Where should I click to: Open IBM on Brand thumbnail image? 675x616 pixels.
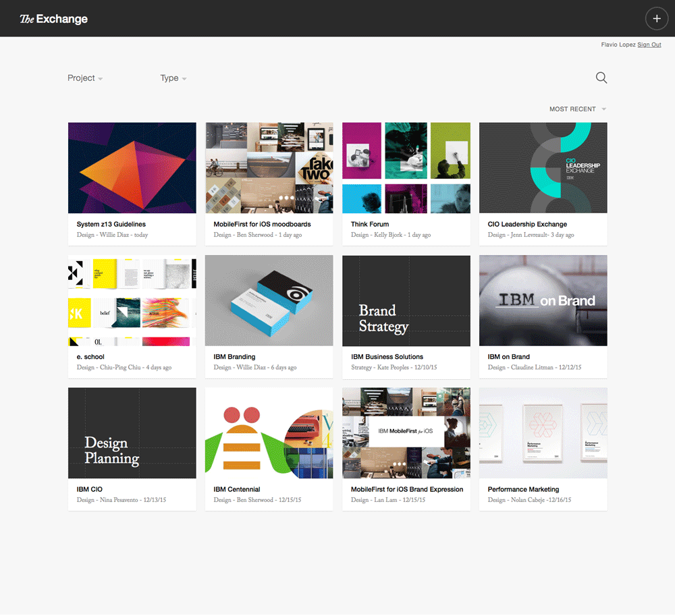pos(543,300)
